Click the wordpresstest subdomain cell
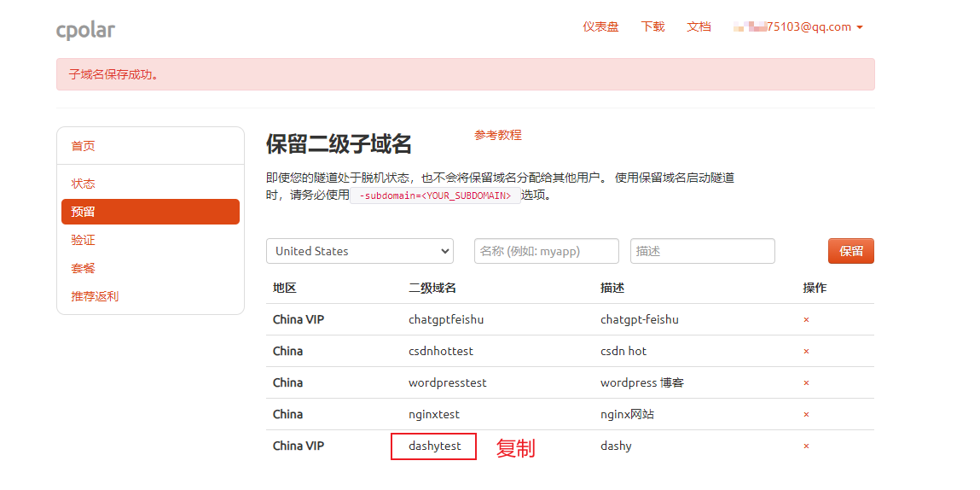Viewport: 980px width, 490px height. coord(448,383)
